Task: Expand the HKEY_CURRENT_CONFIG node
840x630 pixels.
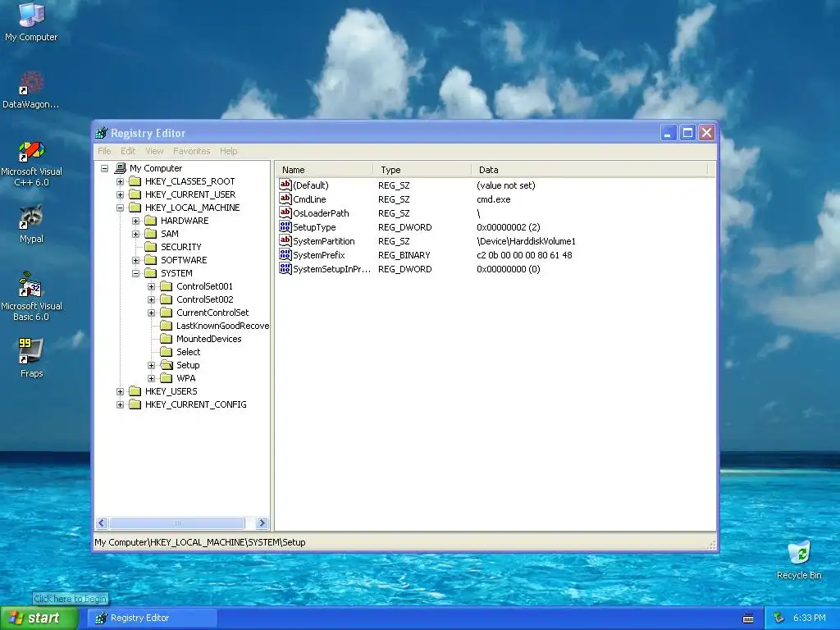Action: [x=120, y=404]
